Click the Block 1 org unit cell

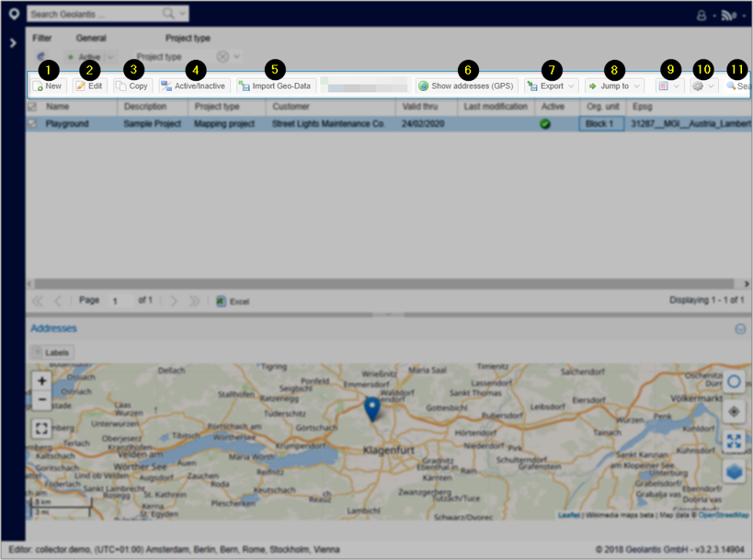click(x=601, y=123)
